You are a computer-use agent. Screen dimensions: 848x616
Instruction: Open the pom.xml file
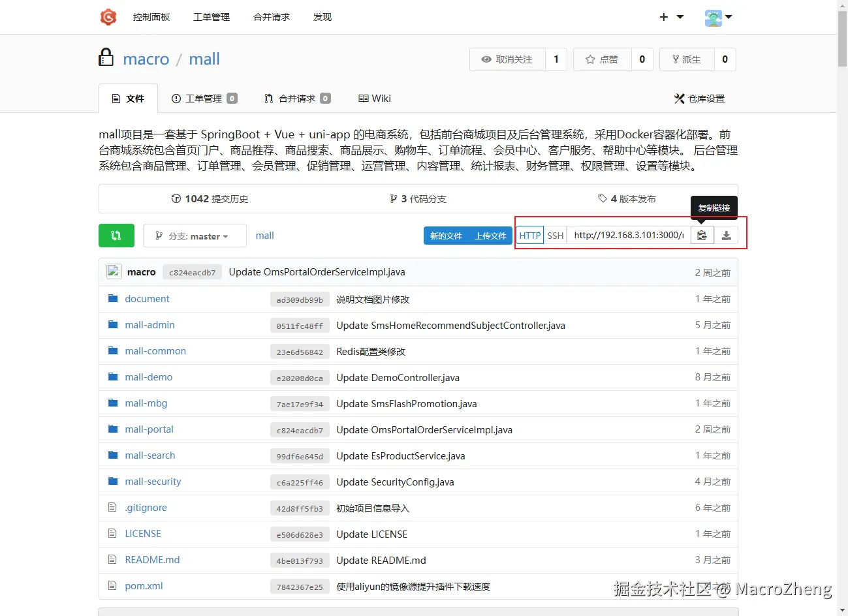tap(144, 586)
